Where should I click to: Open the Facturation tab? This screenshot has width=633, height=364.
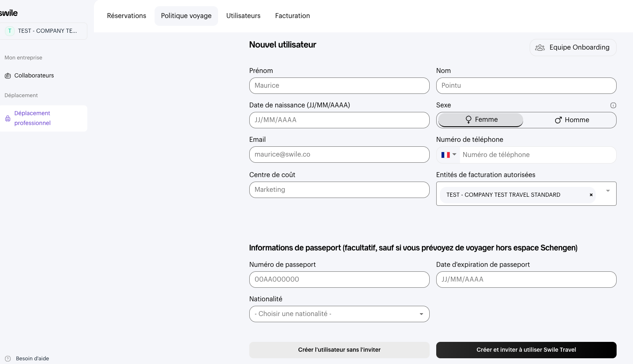pos(292,16)
